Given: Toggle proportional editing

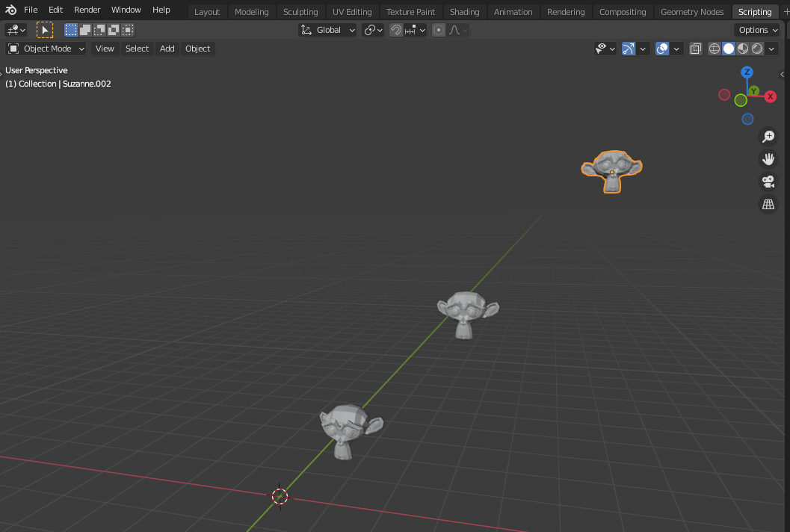Looking at the screenshot, I should click(x=439, y=30).
